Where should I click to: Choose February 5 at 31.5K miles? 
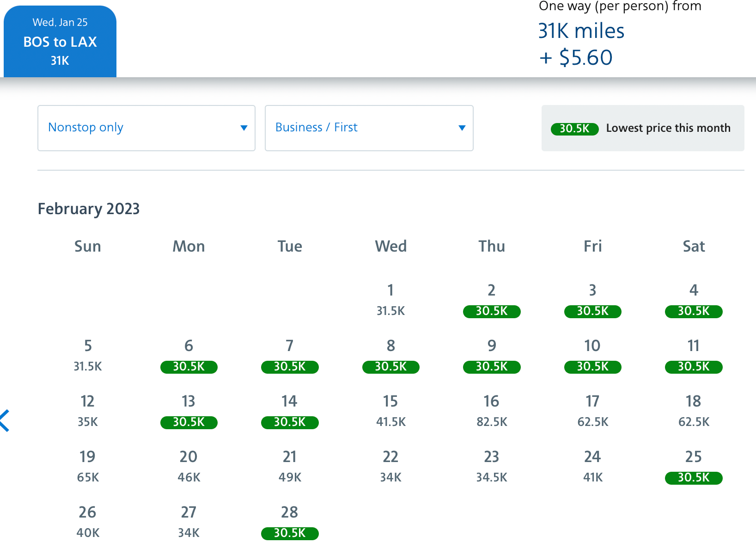[87, 356]
